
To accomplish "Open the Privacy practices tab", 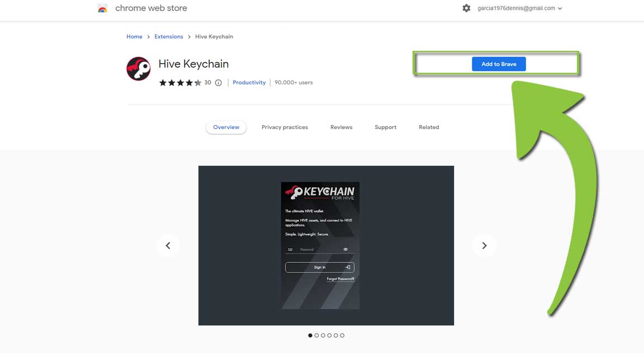I will coord(285,127).
